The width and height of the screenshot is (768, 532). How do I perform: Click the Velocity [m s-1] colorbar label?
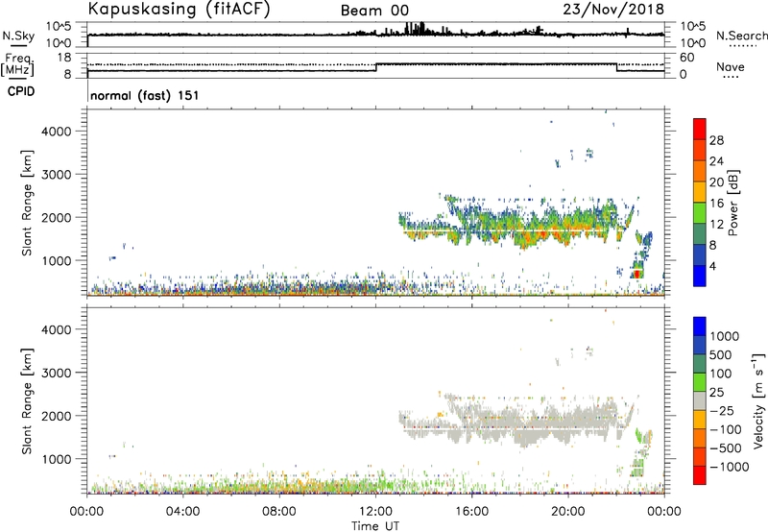pyautogui.click(x=758, y=400)
